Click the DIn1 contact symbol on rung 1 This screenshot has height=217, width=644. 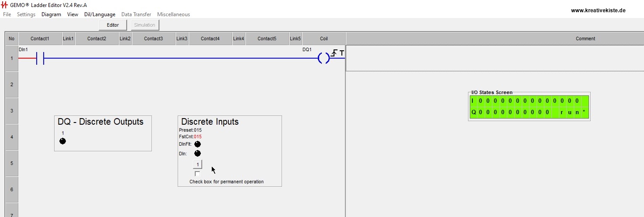pos(40,58)
